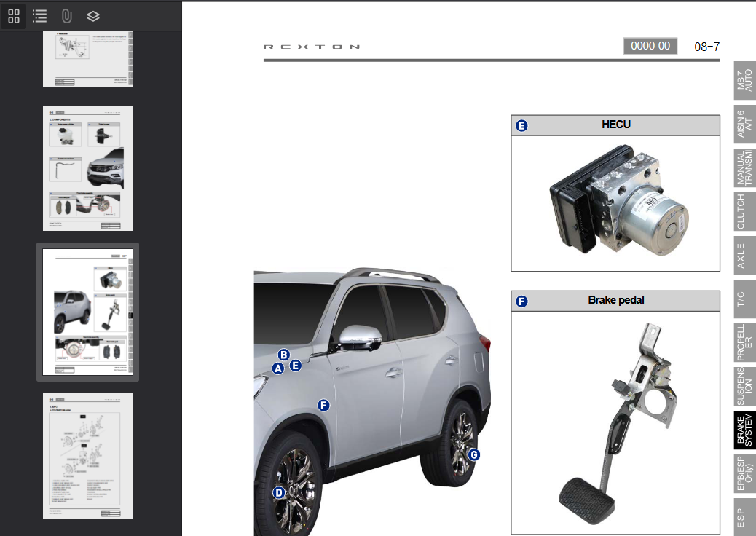This screenshot has height=536, width=756.
Task: Show the layers panel icon
Action: (93, 16)
